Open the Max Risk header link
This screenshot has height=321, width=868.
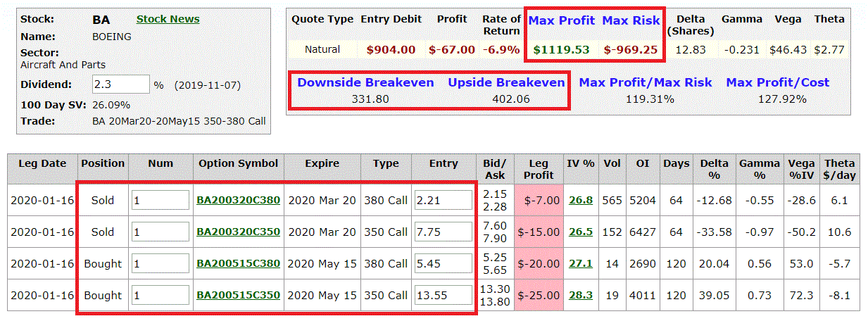pyautogui.click(x=631, y=20)
